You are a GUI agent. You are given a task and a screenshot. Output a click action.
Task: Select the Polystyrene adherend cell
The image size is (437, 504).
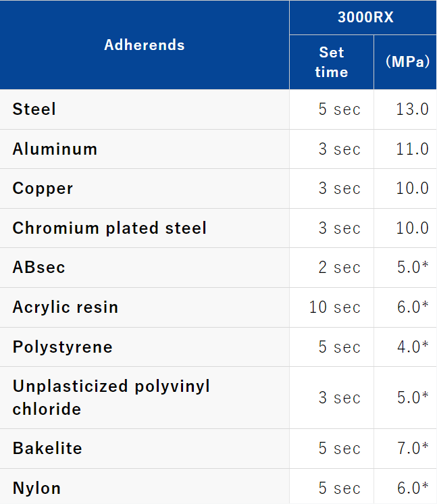click(x=145, y=347)
